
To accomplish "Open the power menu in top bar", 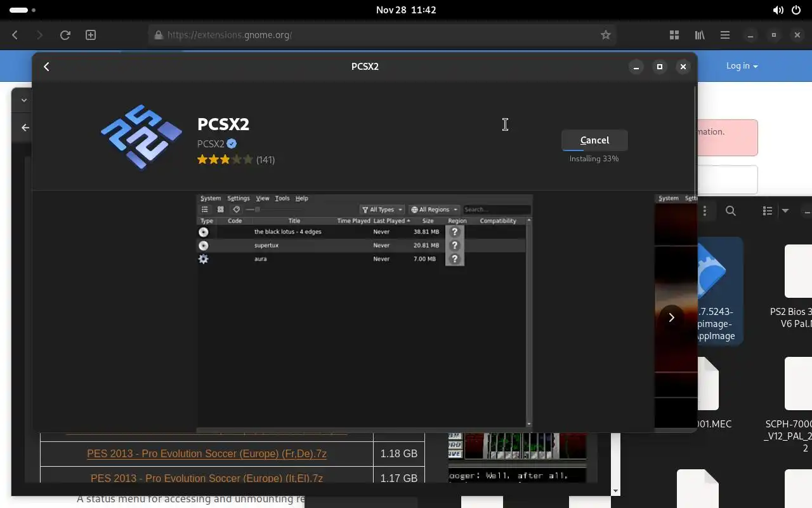I will pyautogui.click(x=797, y=10).
